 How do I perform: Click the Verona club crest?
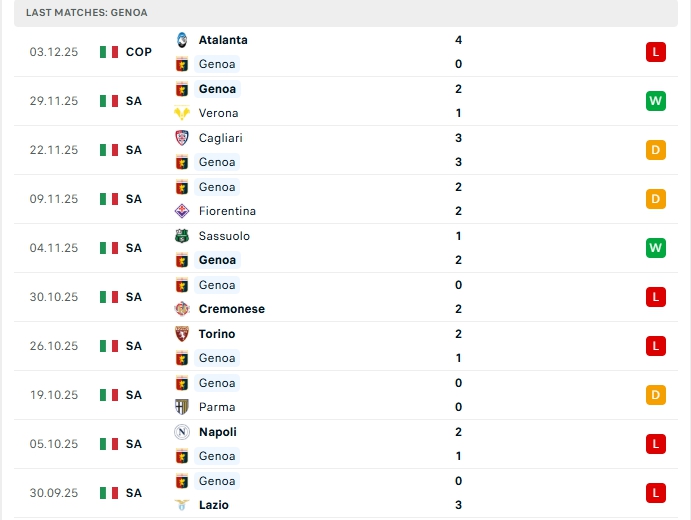tap(182, 113)
